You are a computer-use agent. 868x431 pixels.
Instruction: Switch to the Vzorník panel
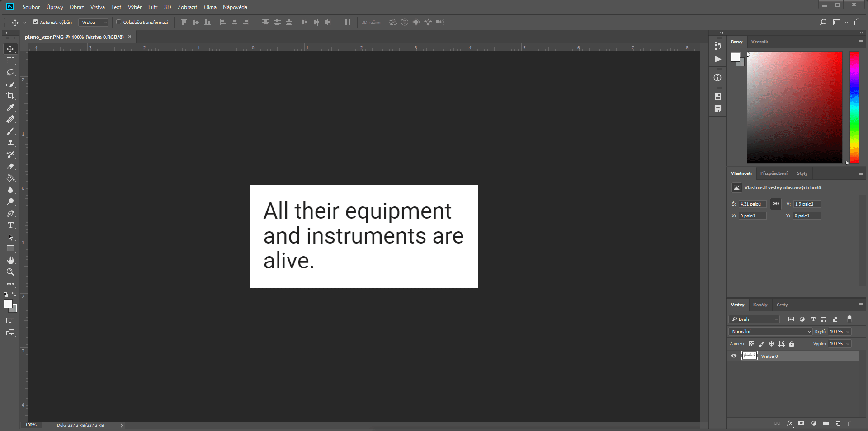(x=759, y=42)
